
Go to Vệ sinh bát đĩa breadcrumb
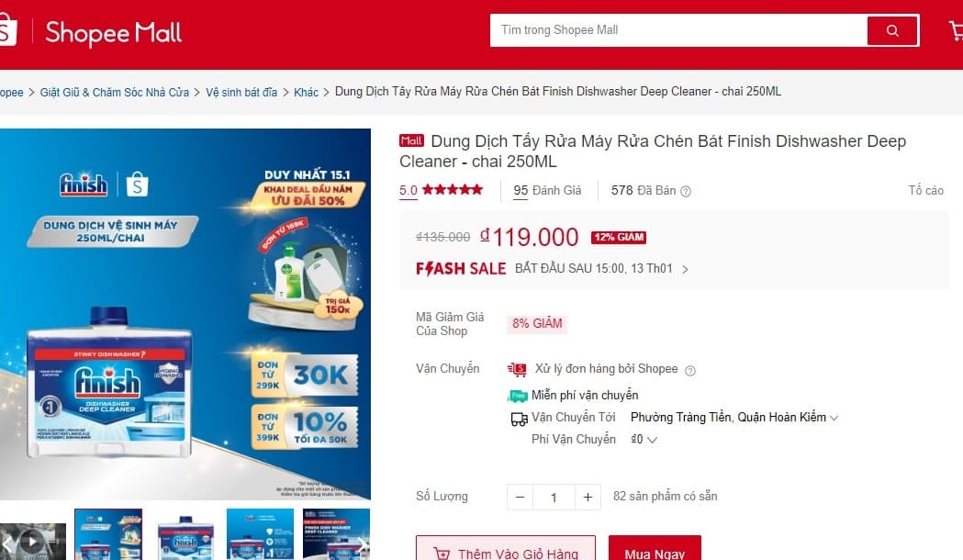click(x=241, y=92)
